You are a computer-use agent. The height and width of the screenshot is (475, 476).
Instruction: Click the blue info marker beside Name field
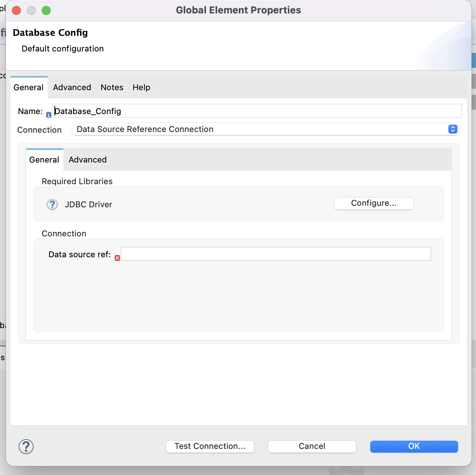pyautogui.click(x=49, y=115)
